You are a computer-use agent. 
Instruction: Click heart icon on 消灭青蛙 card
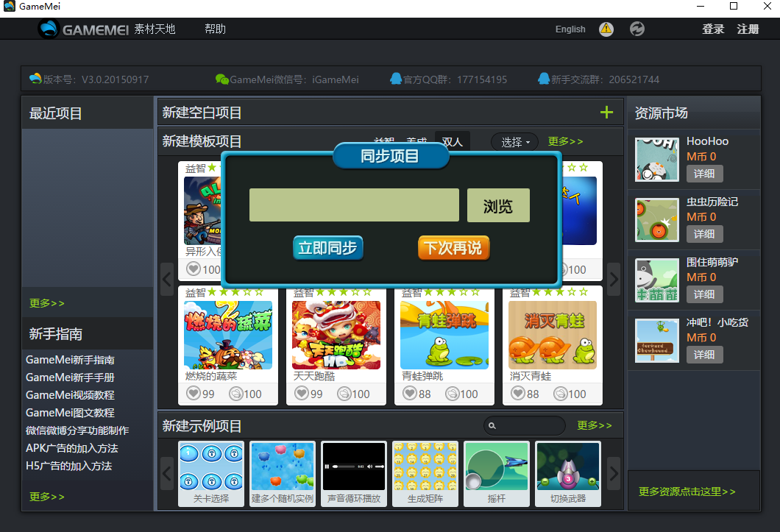point(518,394)
